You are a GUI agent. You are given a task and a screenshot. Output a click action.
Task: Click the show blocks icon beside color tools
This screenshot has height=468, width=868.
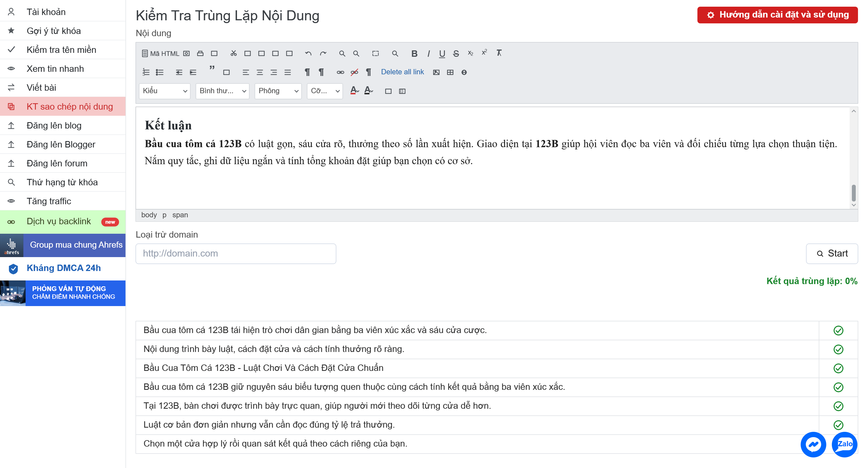pos(402,91)
